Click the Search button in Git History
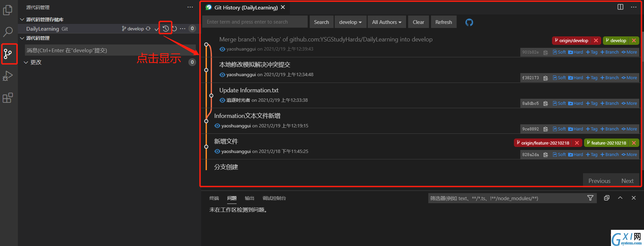This screenshot has width=644, height=246. (x=321, y=22)
